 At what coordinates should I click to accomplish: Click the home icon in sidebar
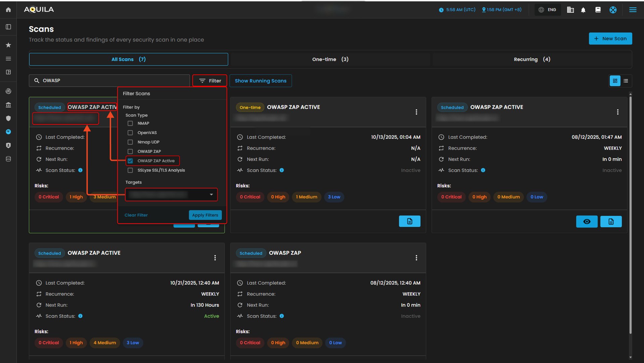click(x=8, y=10)
